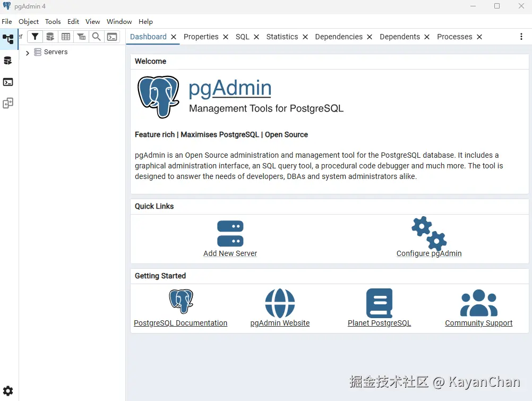
Task: Click the Planet PostgreSQL book icon
Action: 379,303
